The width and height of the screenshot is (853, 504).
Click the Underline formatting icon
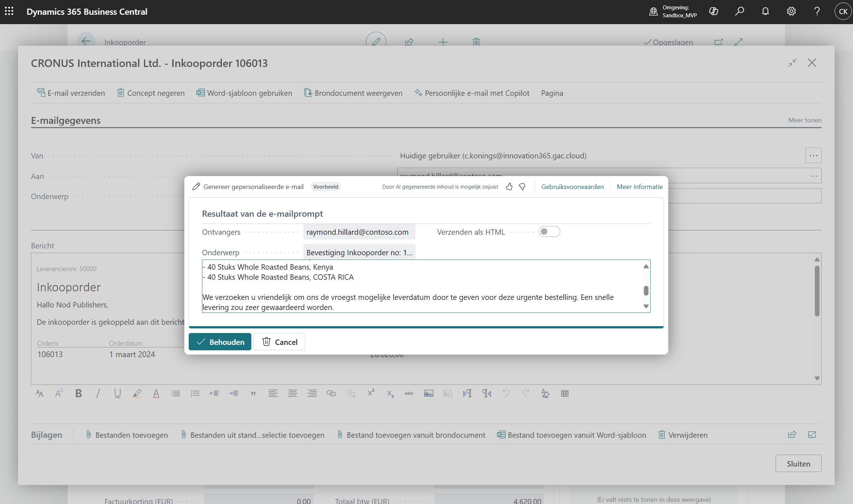click(x=117, y=393)
